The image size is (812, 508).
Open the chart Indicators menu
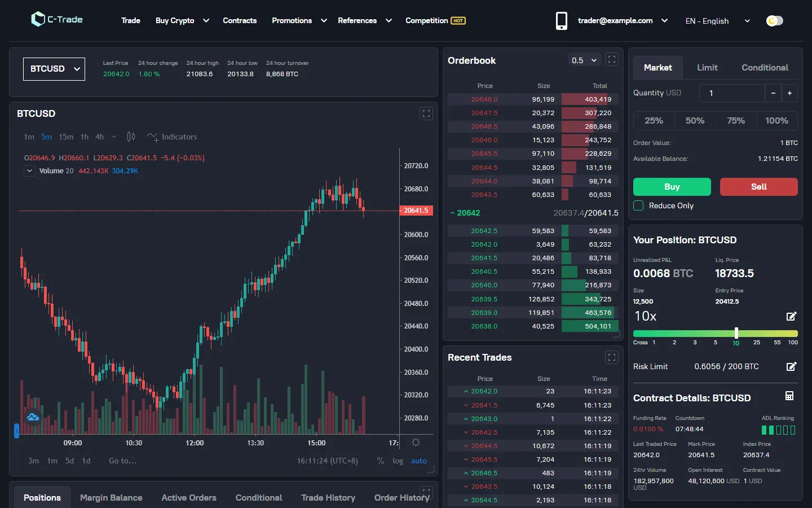click(x=172, y=137)
